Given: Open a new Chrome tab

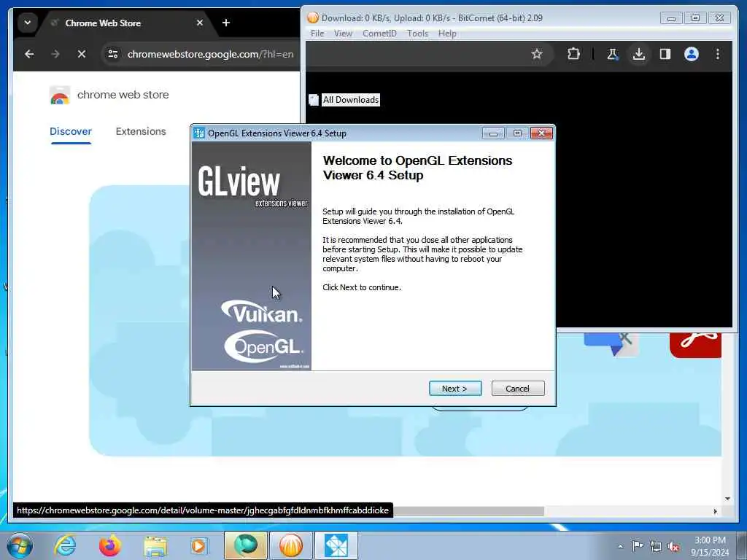Looking at the screenshot, I should (x=226, y=23).
